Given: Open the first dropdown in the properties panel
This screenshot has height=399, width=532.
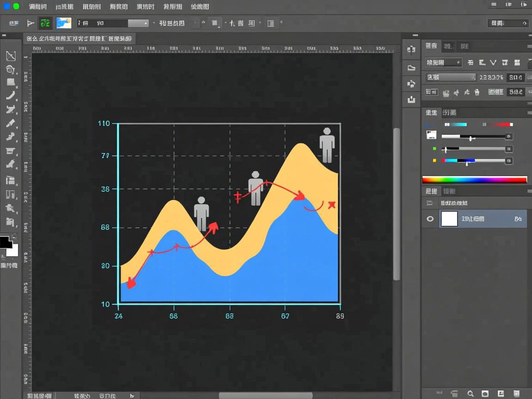Looking at the screenshot, I should [443, 62].
